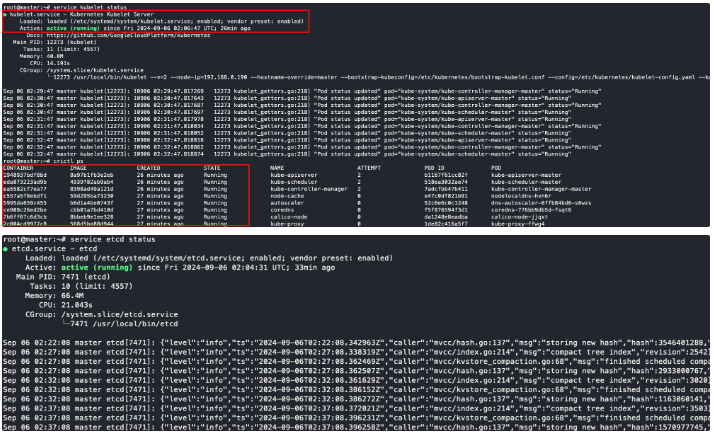Click the 'crictl ps' command text
Image resolution: width=714 pixels, height=434 pixels.
[x=68, y=161]
